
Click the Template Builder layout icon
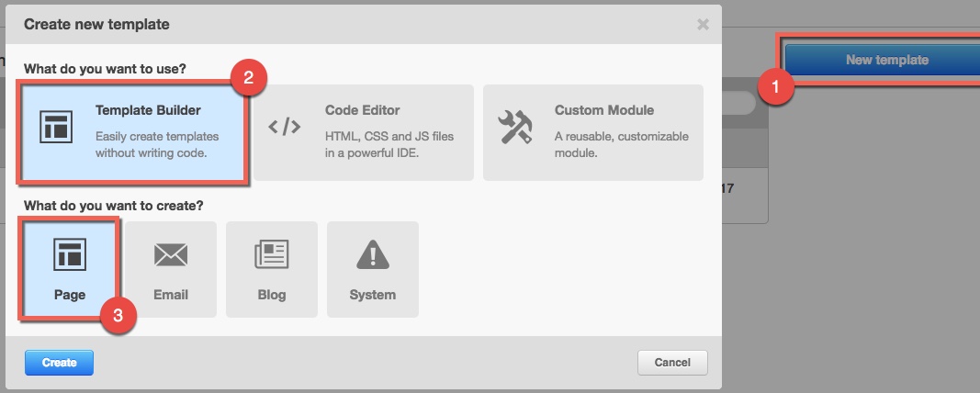[x=55, y=127]
